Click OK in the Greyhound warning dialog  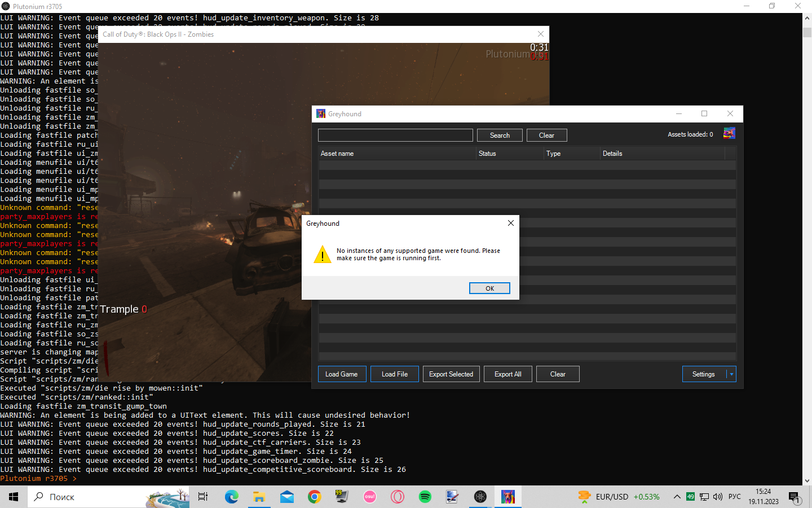click(x=489, y=288)
